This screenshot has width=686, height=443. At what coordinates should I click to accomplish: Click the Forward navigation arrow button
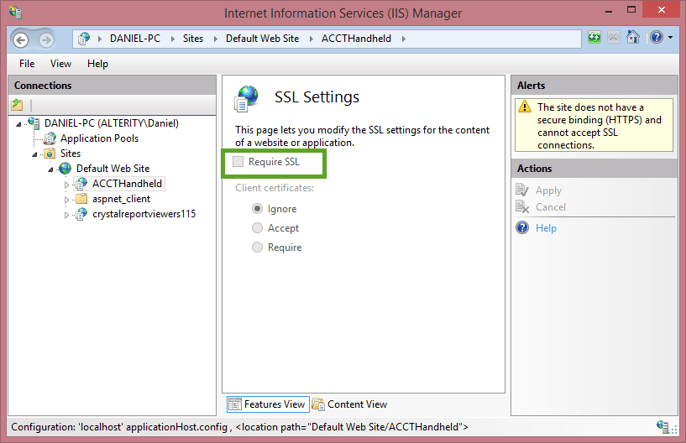[46, 40]
